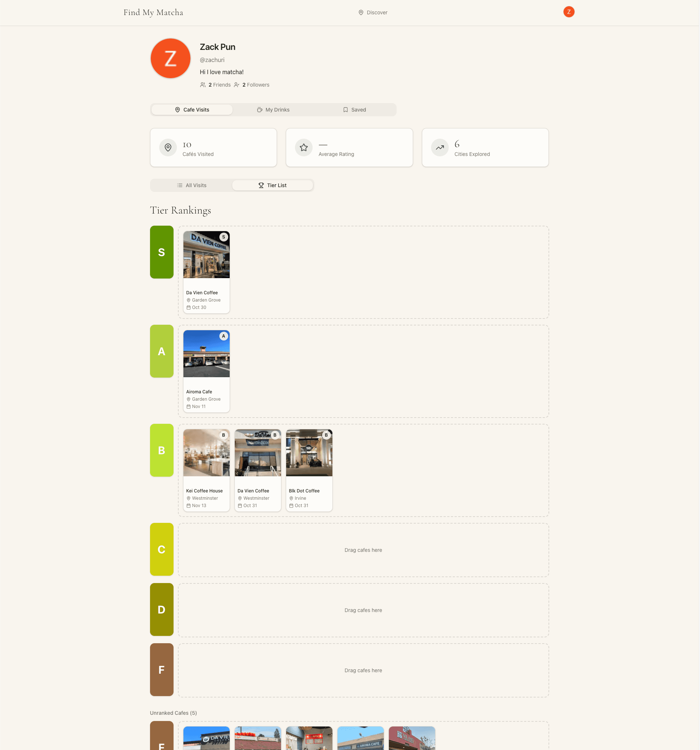This screenshot has width=700, height=750.
Task: Open the Discover page
Action: tap(376, 12)
